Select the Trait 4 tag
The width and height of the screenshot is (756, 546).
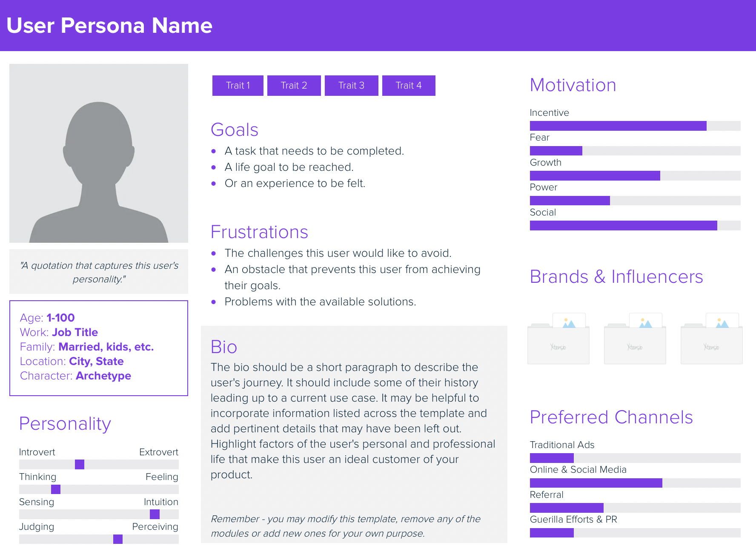click(x=409, y=86)
